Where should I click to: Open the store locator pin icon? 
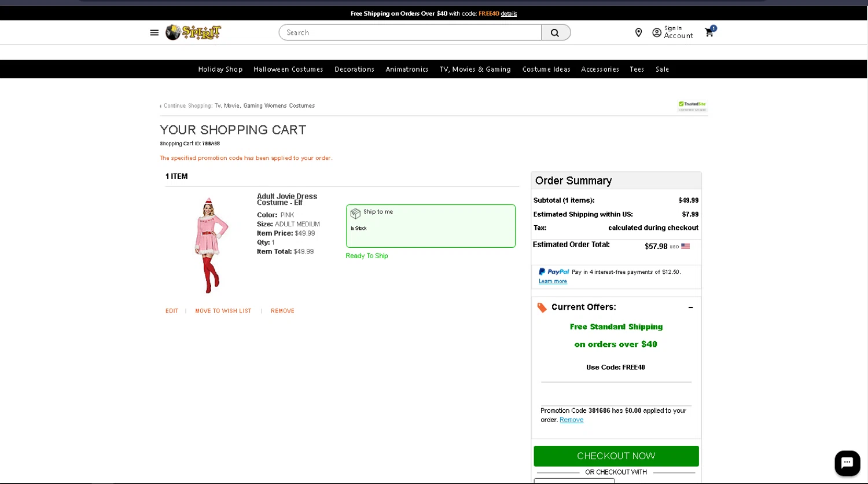click(x=639, y=32)
